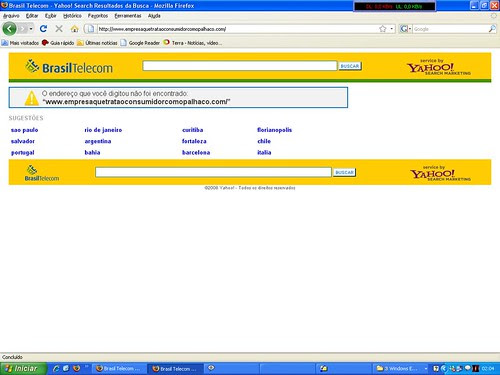Focus the bottom Brasil Telecom search field
Screen dimensions: 500x375
tap(213, 172)
